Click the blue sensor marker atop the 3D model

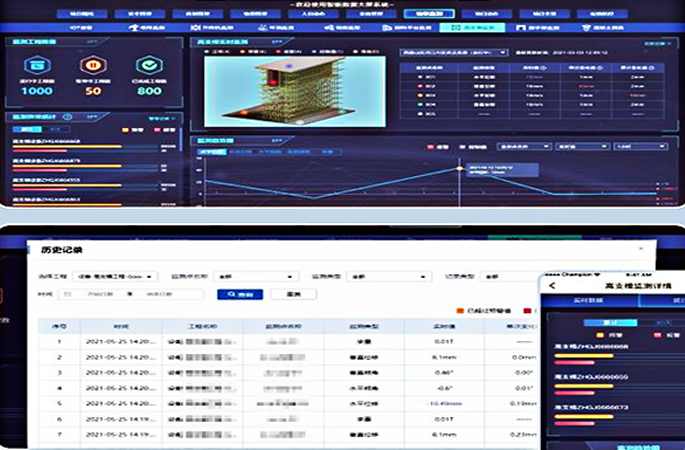(x=290, y=64)
